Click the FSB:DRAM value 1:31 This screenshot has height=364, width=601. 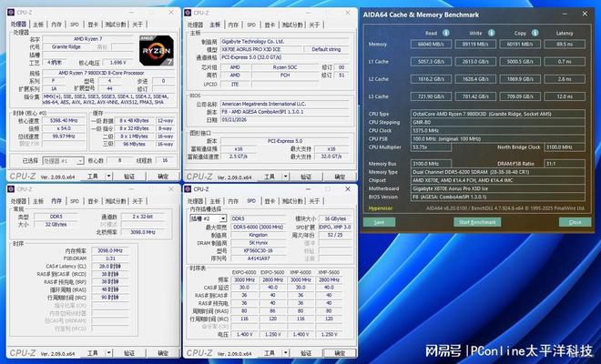110,258
